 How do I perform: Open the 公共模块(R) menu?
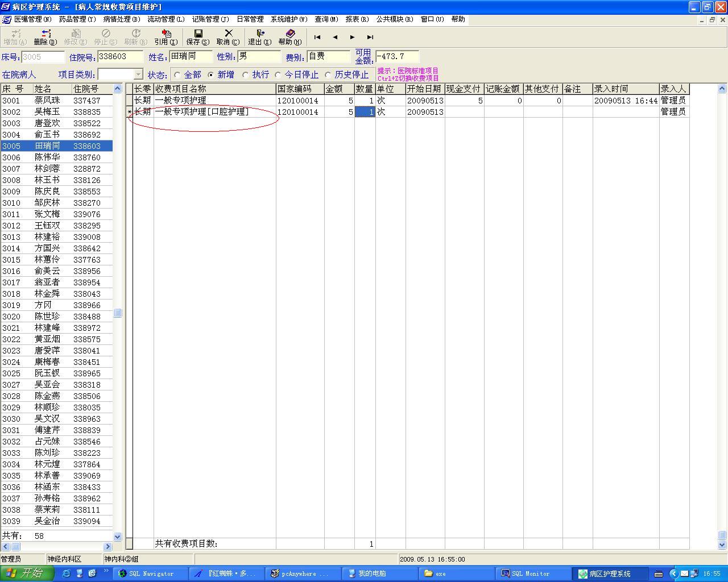point(395,19)
